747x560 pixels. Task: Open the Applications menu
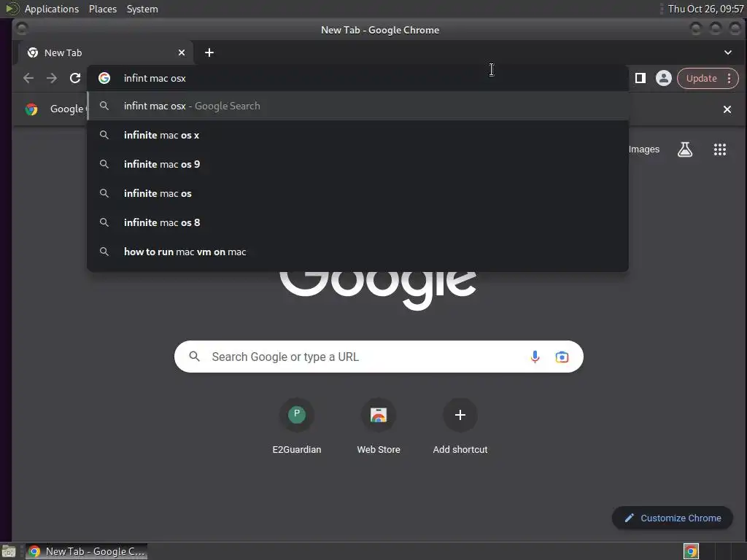coord(52,9)
